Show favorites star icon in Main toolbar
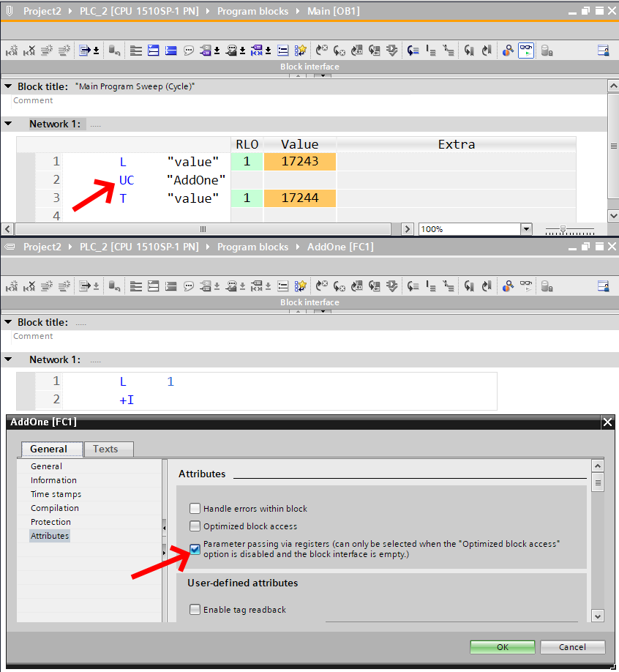Screen dimensions: 619x672 (301, 51)
